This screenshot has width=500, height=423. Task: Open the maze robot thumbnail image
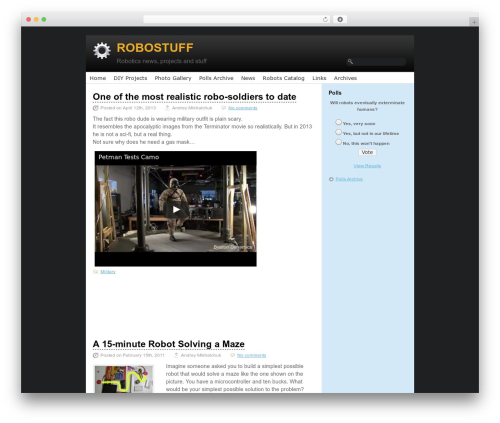(124, 379)
